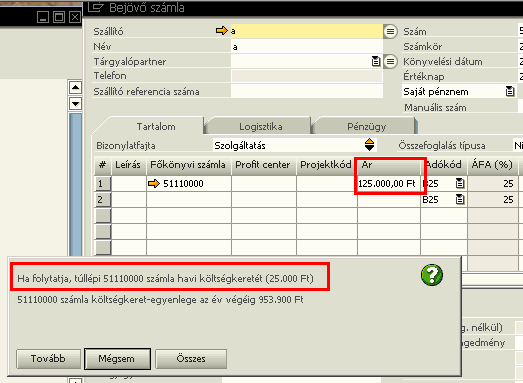Click the budget warning text about 25.000 Ft
This screenshot has width=523, height=383.
coord(165,278)
